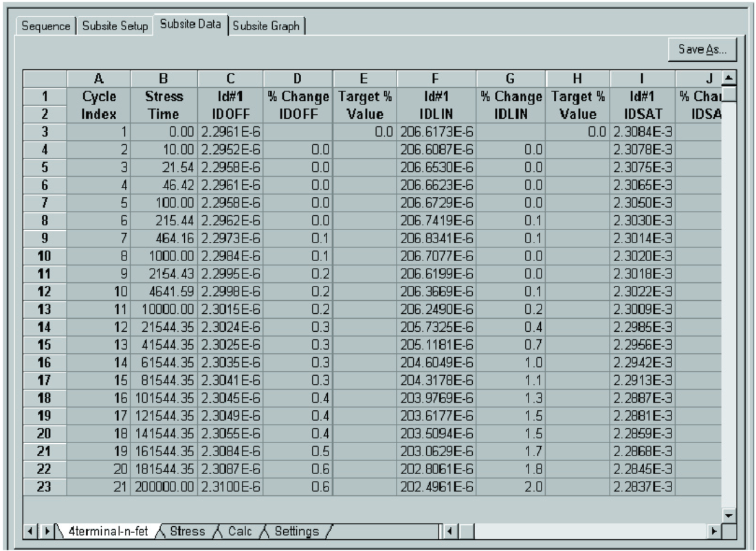Screen dimensions: 756x551
Task: Select row 23 header
Action: pyautogui.click(x=47, y=486)
